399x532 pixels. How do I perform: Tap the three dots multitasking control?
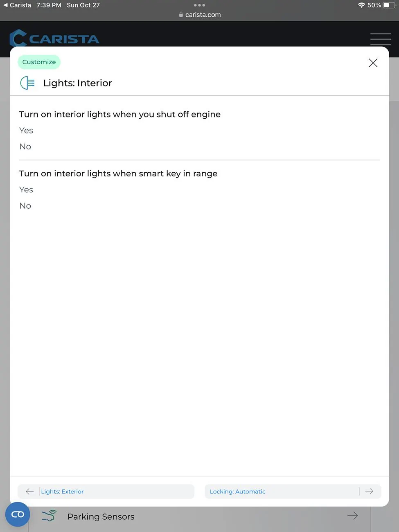tap(199, 5)
